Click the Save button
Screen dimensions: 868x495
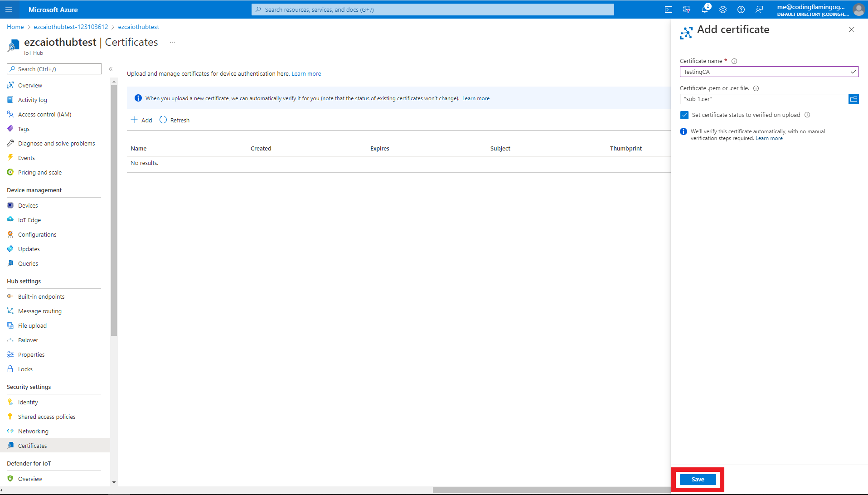pos(698,480)
